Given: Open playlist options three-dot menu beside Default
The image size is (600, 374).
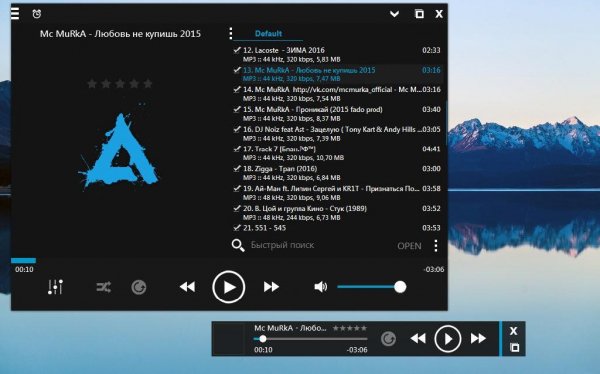Looking at the screenshot, I should pyautogui.click(x=230, y=33).
